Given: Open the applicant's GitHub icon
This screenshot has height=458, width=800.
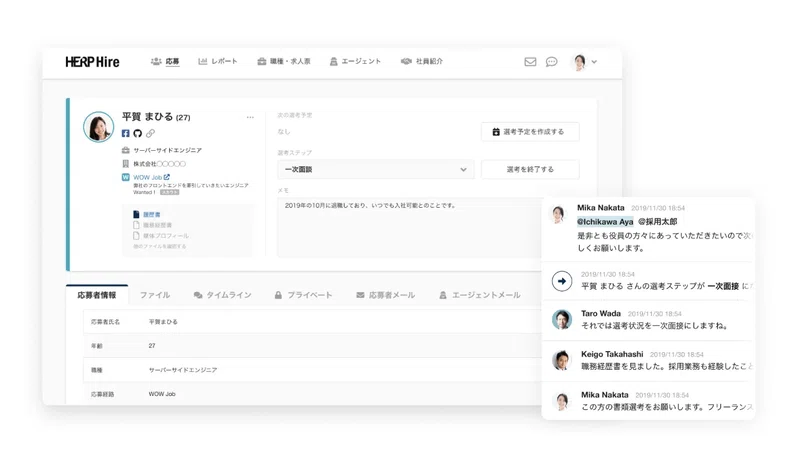Looking at the screenshot, I should [x=138, y=133].
